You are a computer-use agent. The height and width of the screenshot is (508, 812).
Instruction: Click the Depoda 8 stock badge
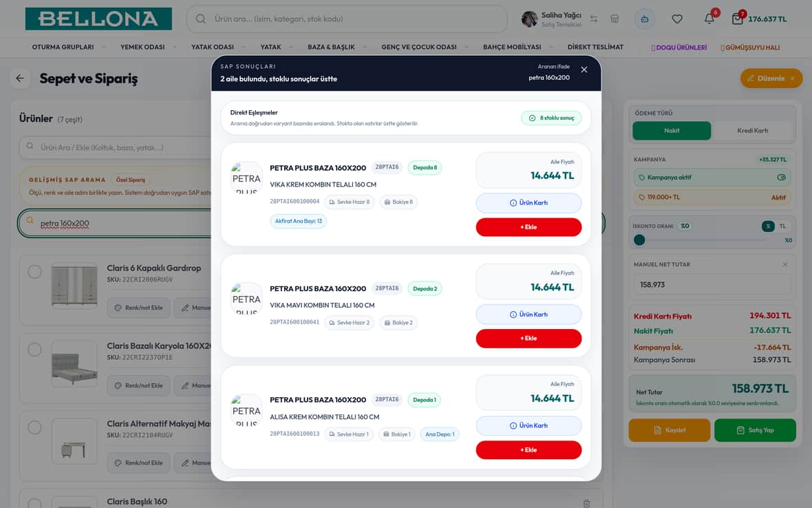coord(425,167)
